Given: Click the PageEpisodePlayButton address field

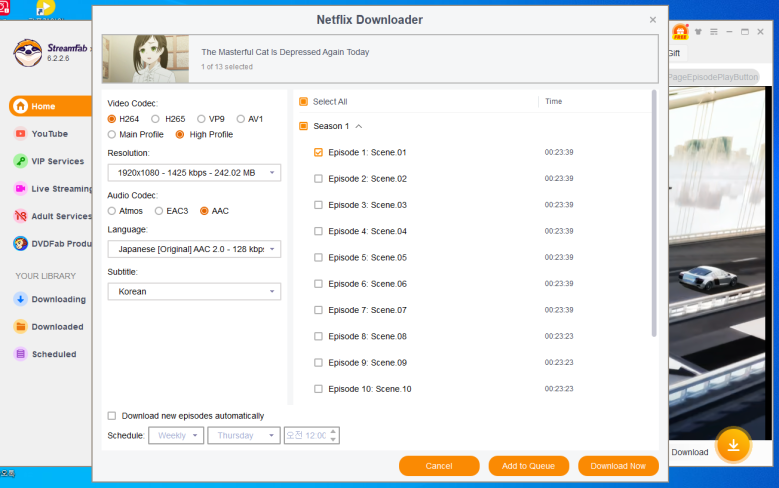Looking at the screenshot, I should (x=713, y=77).
